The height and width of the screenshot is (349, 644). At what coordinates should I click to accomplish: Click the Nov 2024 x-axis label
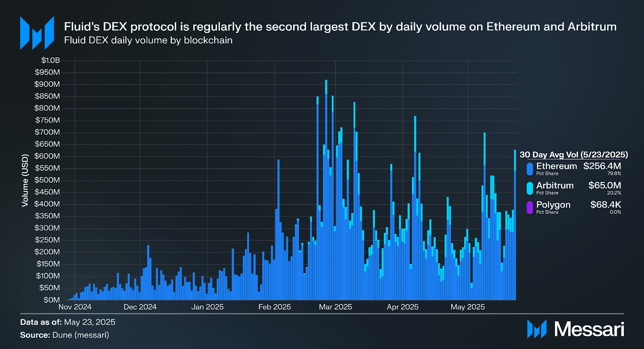75,307
